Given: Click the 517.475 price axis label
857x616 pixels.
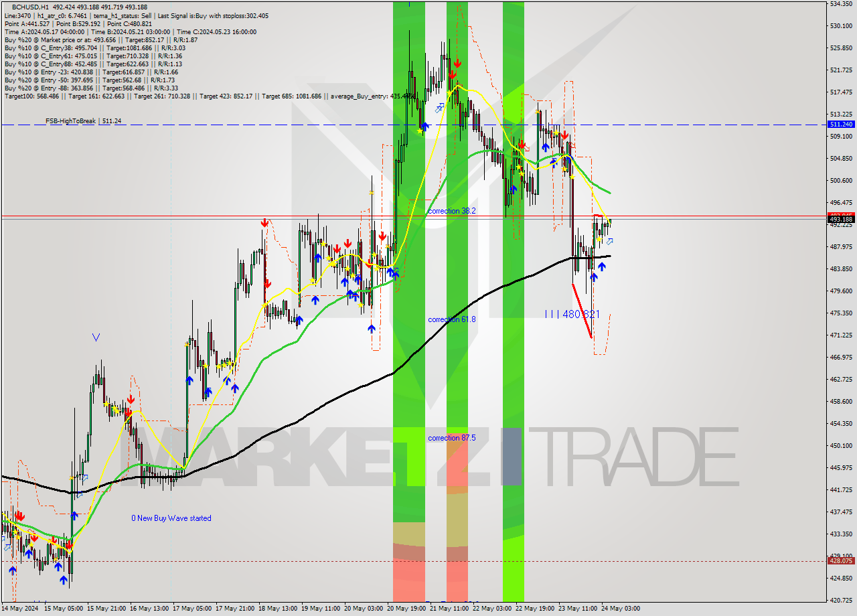Looking at the screenshot, I should coord(841,92).
